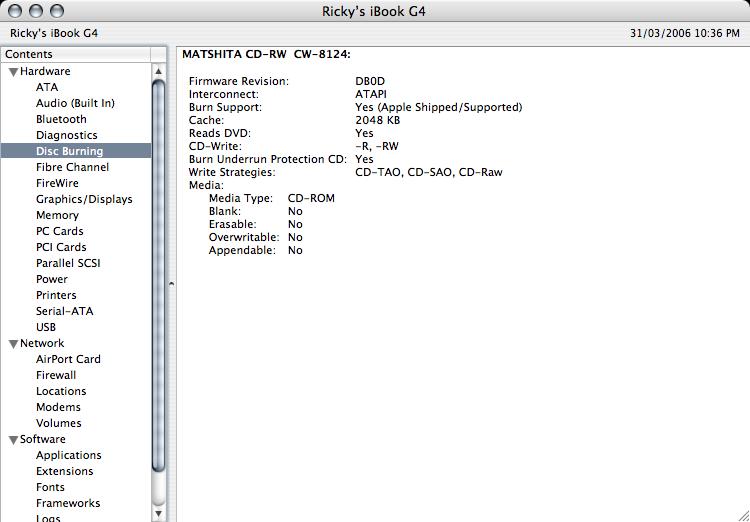Show Frameworks under Software
Screen dimensions: 750x522
click(x=68, y=503)
